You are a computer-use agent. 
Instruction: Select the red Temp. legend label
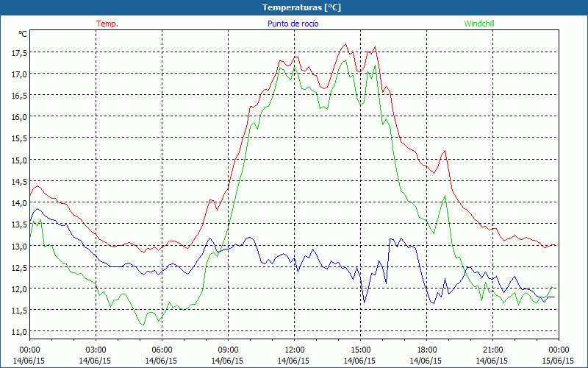point(107,24)
